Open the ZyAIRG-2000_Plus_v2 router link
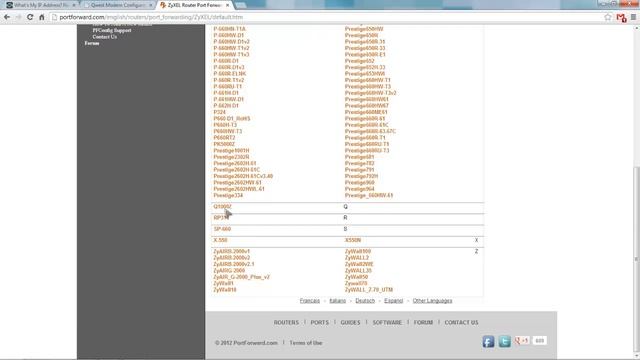Viewport: 640px width, 360px height. coord(241,277)
